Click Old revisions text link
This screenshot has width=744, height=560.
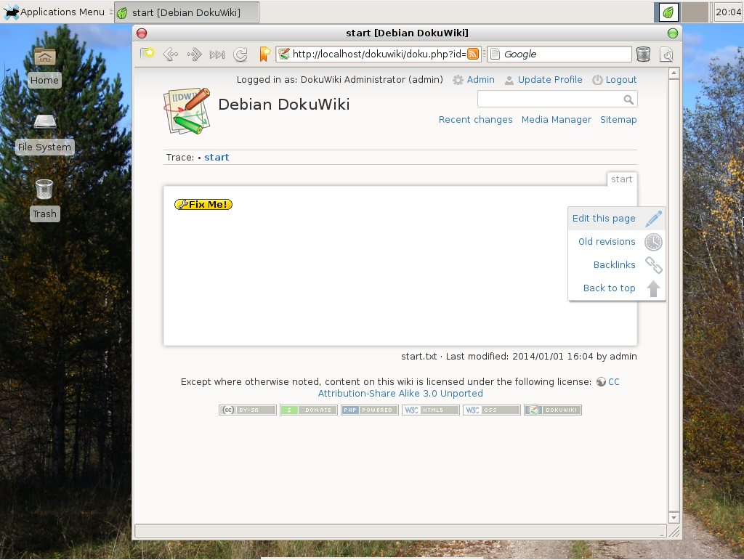(607, 242)
